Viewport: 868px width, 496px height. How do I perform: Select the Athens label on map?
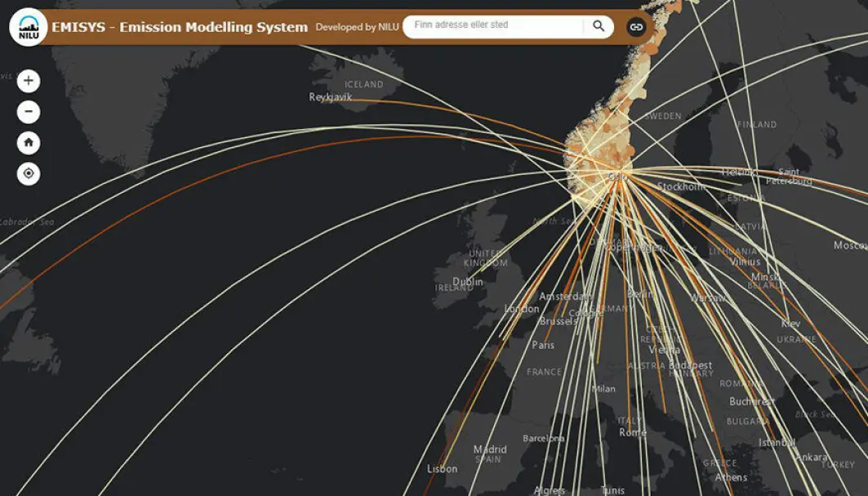click(x=731, y=477)
